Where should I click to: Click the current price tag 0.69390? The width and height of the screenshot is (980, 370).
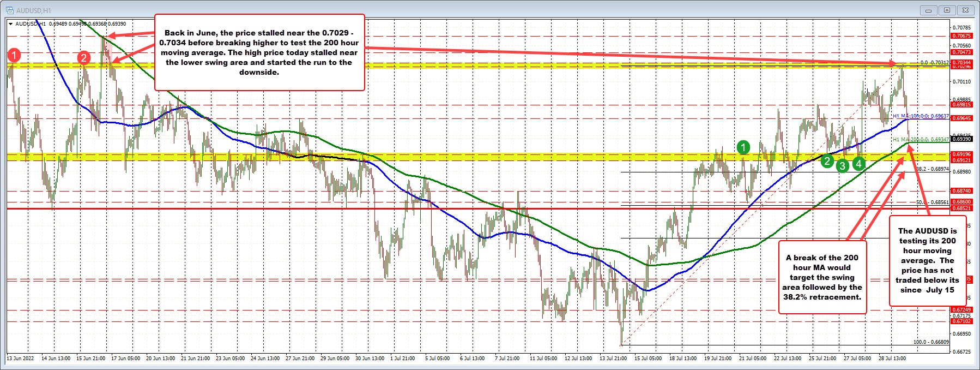(961, 139)
